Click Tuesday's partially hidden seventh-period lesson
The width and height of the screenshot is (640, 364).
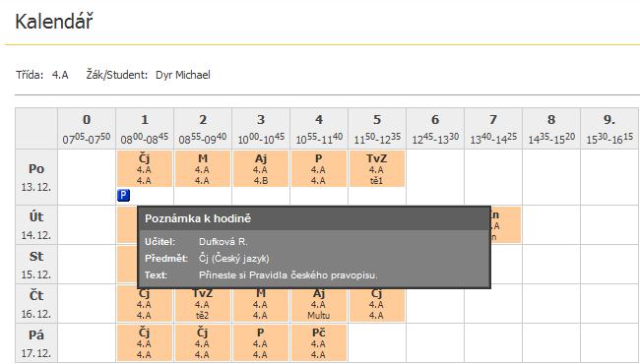(x=506, y=225)
